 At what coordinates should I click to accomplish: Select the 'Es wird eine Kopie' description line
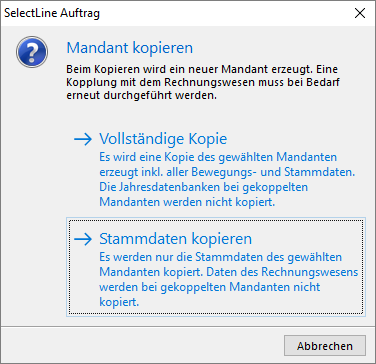(x=218, y=157)
